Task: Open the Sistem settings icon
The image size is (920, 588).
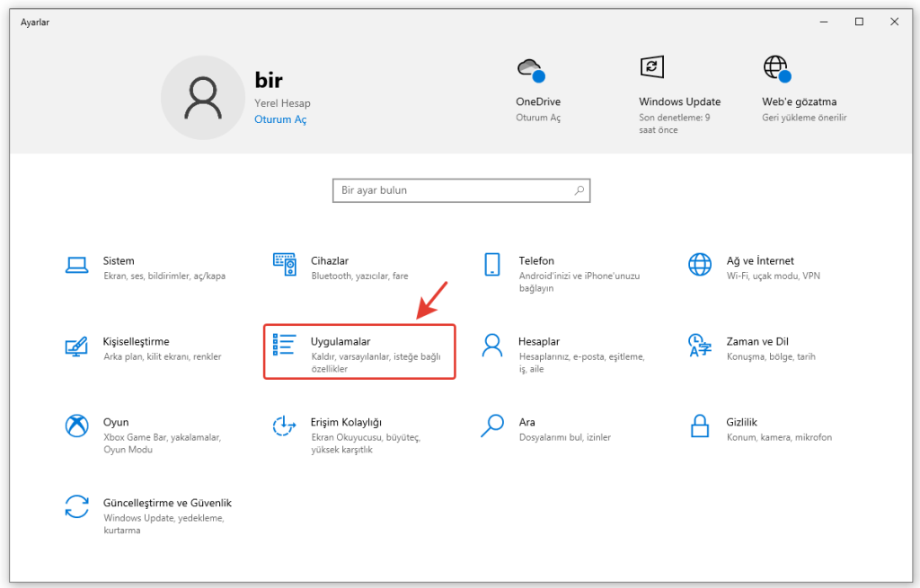Action: [77, 265]
